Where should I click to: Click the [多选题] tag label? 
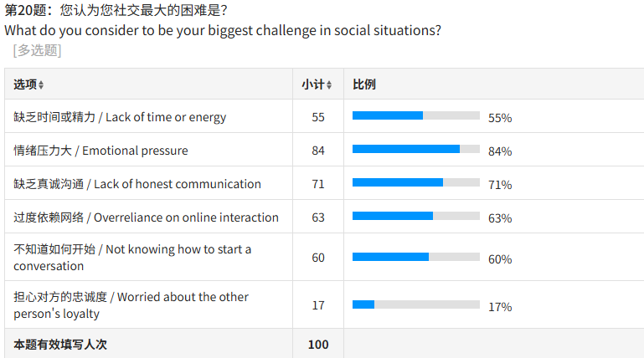point(37,50)
